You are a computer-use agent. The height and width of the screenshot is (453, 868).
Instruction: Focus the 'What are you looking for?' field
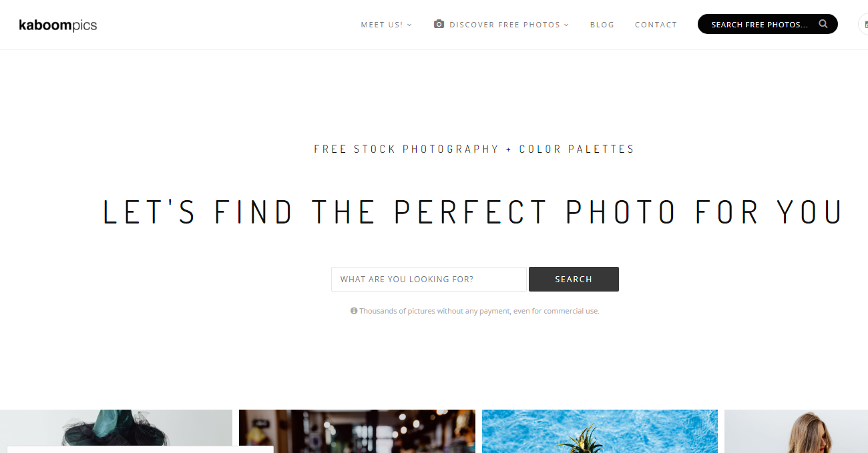tap(429, 279)
